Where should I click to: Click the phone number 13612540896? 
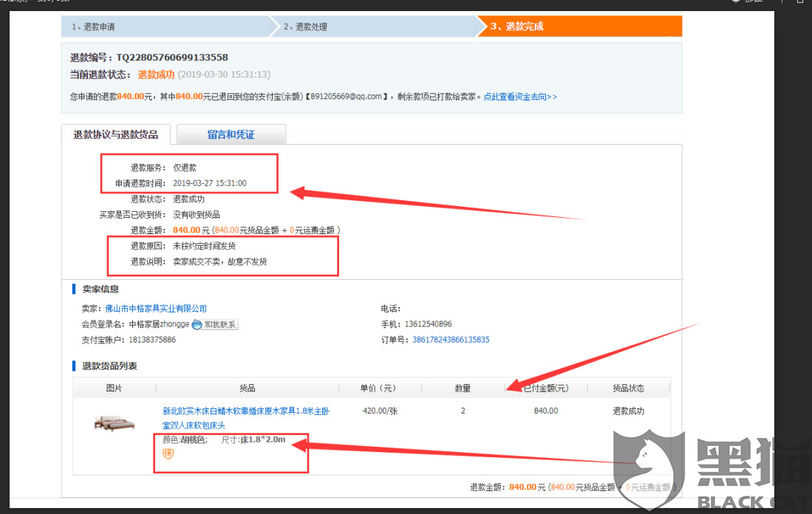coord(428,324)
